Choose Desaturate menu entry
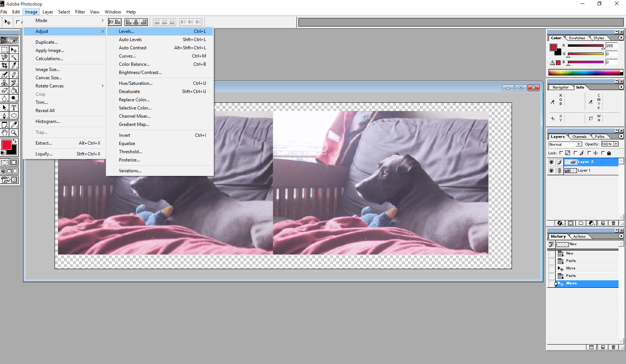Screen dimensions: 626x364 pyautogui.click(x=160, y=92)
